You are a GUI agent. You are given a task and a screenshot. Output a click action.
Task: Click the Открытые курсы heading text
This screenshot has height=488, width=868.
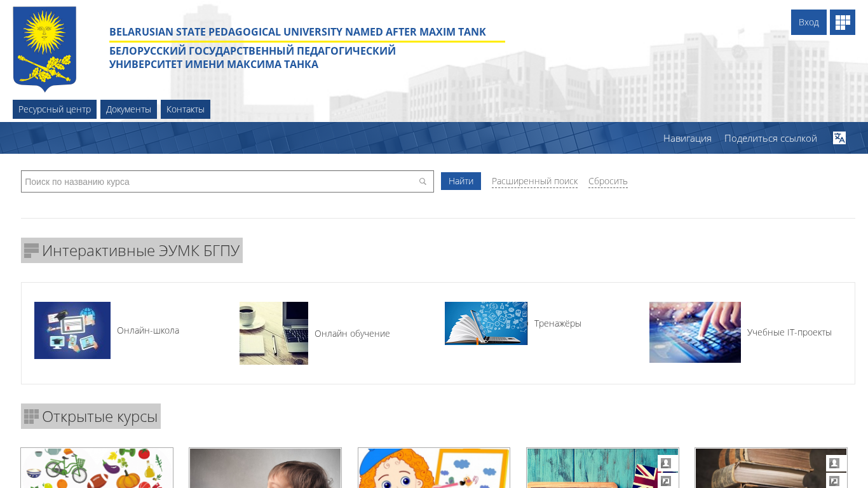point(100,416)
